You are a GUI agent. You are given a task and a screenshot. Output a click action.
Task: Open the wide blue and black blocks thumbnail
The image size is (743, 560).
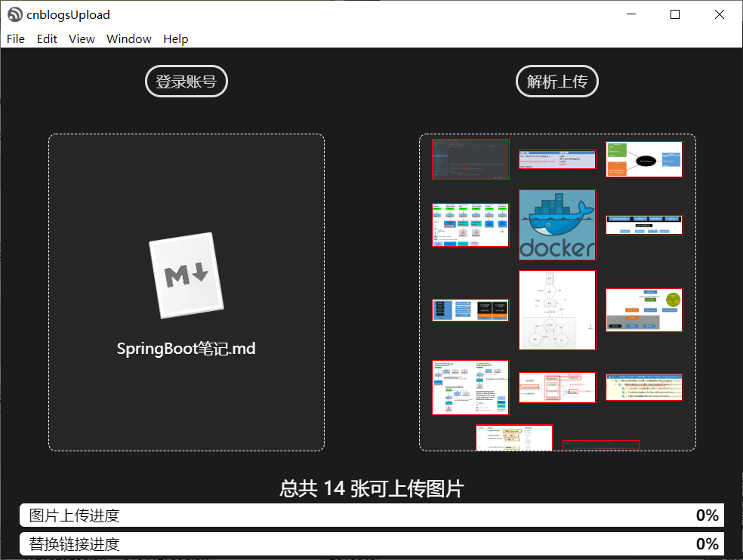[x=470, y=310]
